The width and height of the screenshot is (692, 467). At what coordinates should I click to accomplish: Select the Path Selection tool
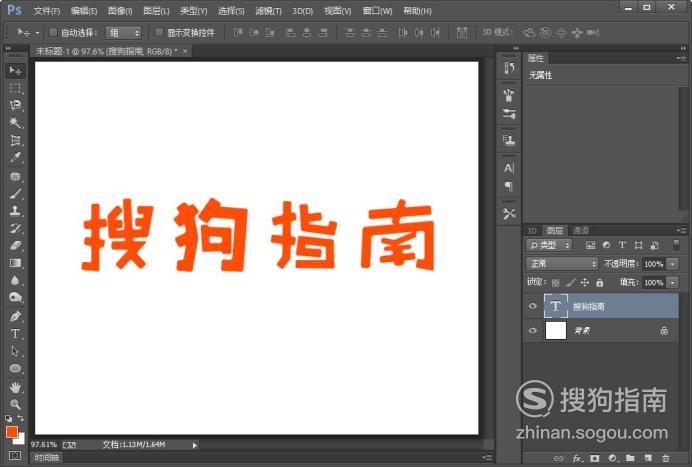pyautogui.click(x=15, y=351)
